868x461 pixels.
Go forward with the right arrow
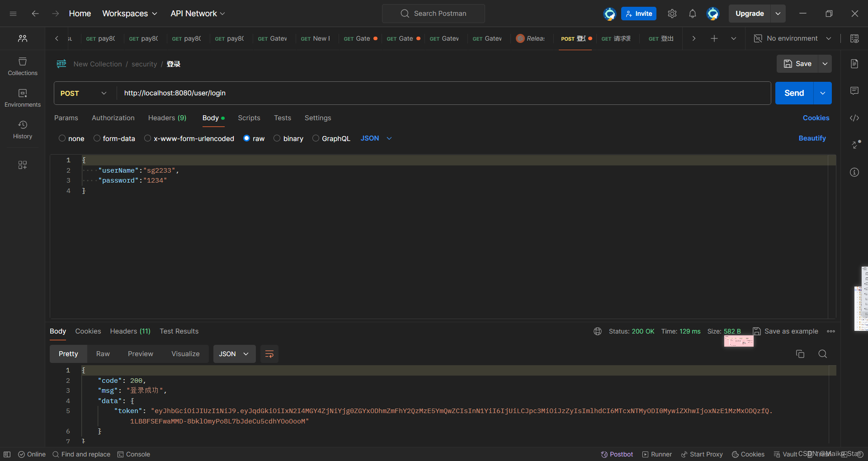56,14
